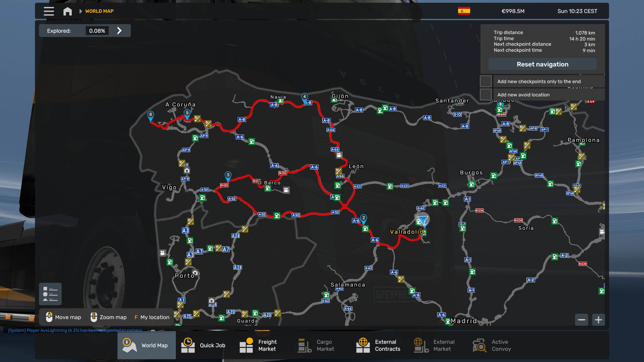This screenshot has height=362, width=644.
Task: Open the hamburger main menu
Action: click(x=49, y=11)
